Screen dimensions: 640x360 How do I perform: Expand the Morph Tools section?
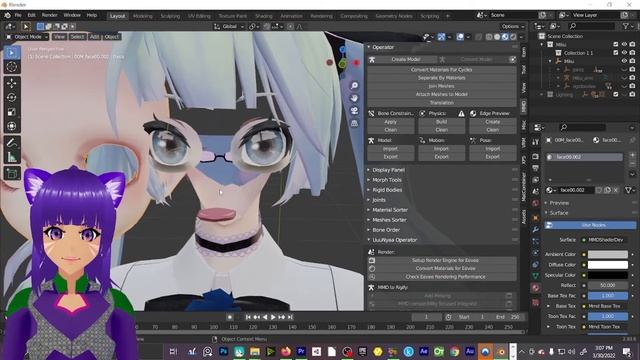tap(387, 180)
